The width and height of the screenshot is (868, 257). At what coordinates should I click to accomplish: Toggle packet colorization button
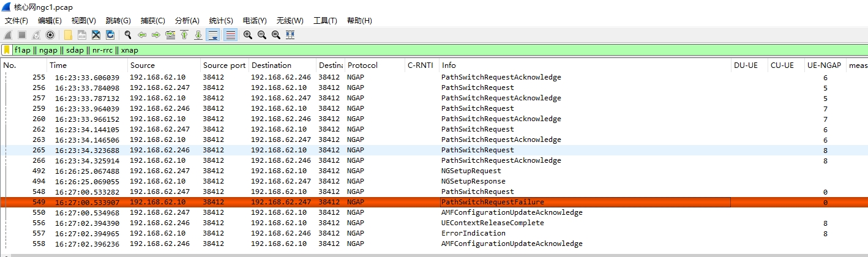231,35
